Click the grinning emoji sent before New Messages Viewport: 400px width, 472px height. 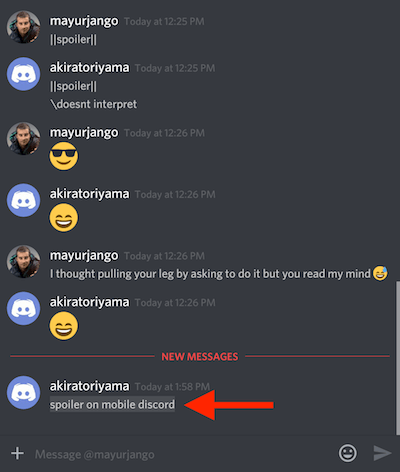tap(64, 326)
